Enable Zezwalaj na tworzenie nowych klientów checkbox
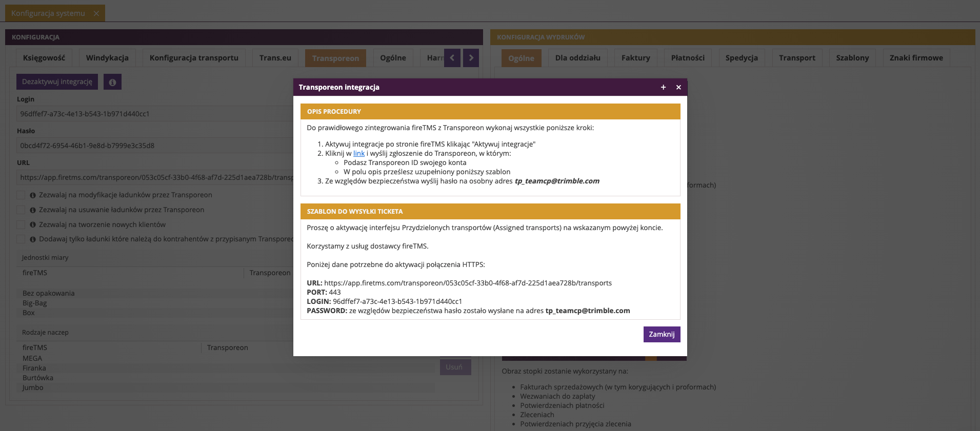The height and width of the screenshot is (431, 980). 21,224
